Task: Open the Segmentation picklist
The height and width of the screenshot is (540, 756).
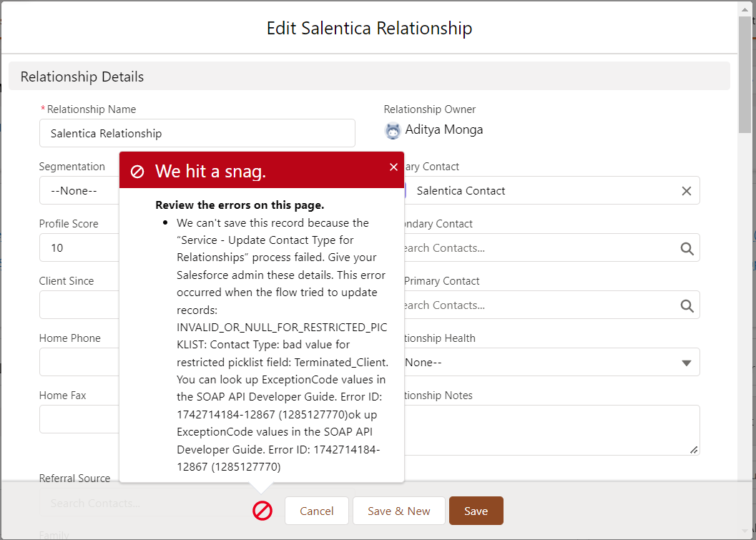Action: pyautogui.click(x=79, y=190)
